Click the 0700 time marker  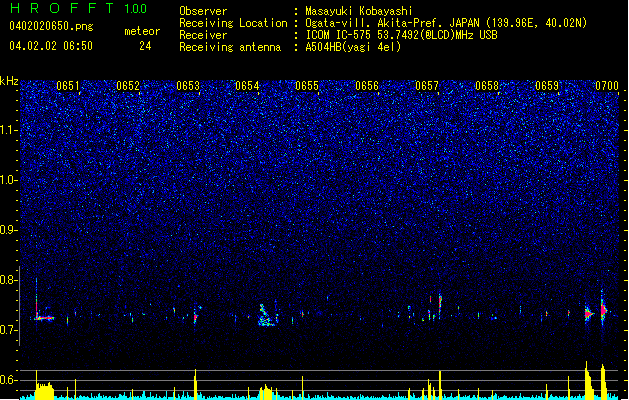(607, 86)
